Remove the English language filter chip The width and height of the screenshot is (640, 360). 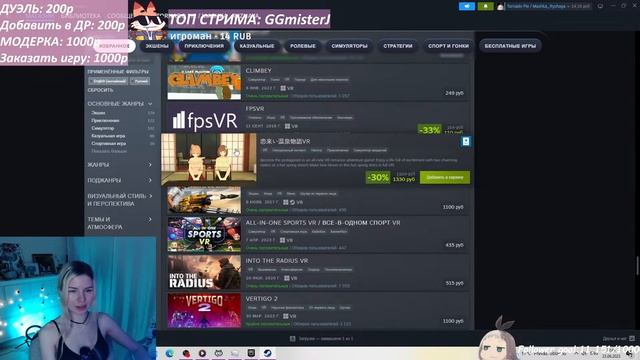tap(109, 81)
